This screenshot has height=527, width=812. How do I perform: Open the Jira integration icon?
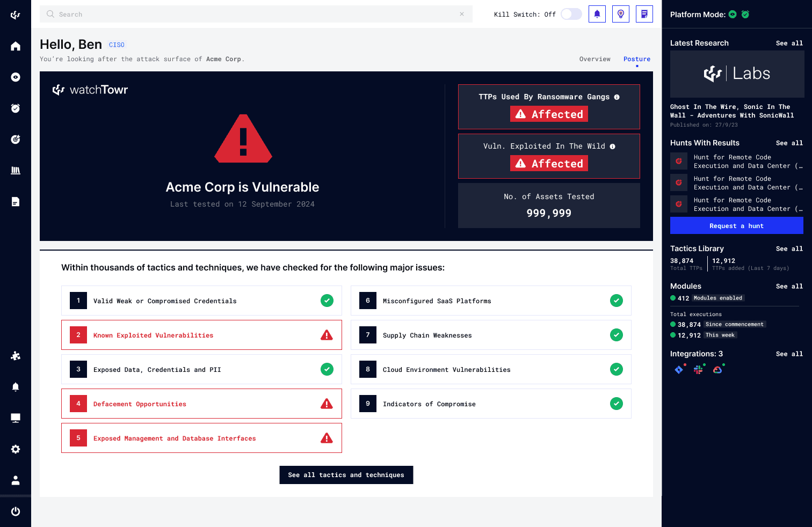[x=679, y=369]
